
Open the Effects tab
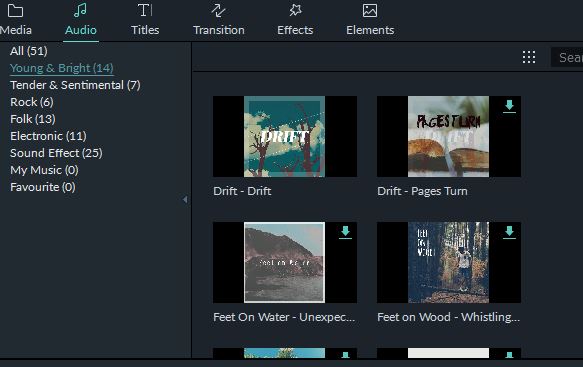295,20
